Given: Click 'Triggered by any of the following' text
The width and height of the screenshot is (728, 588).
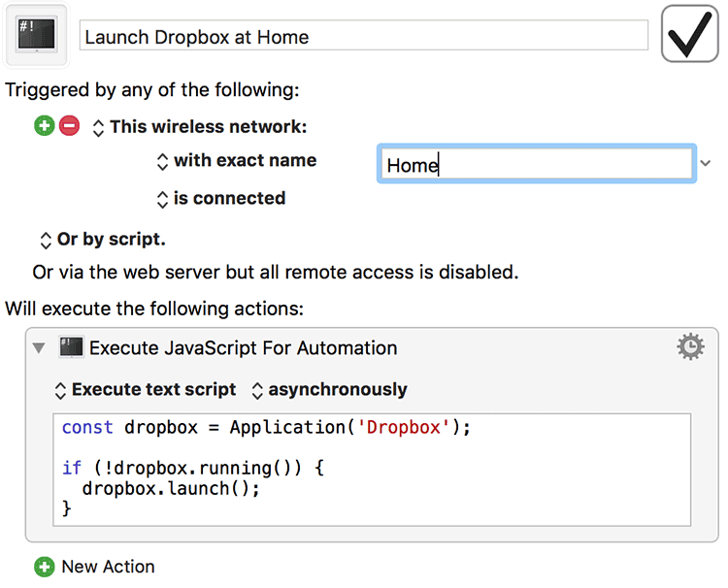Looking at the screenshot, I should click(152, 90).
